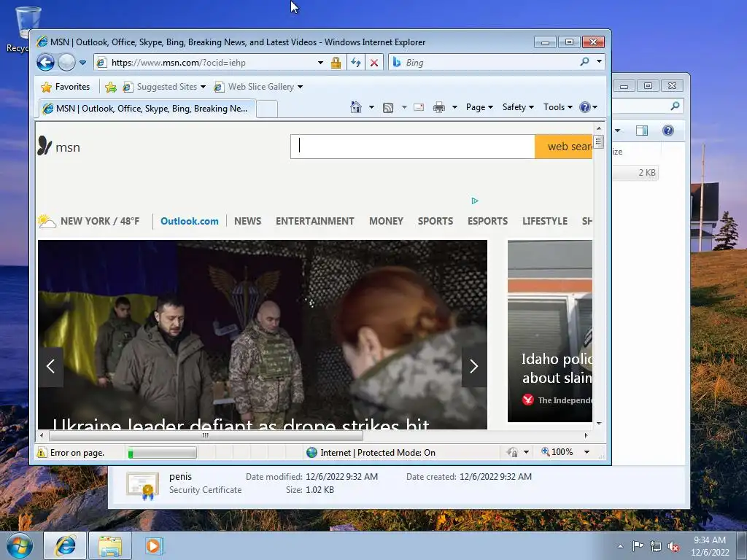Open the Safety menu

[518, 107]
